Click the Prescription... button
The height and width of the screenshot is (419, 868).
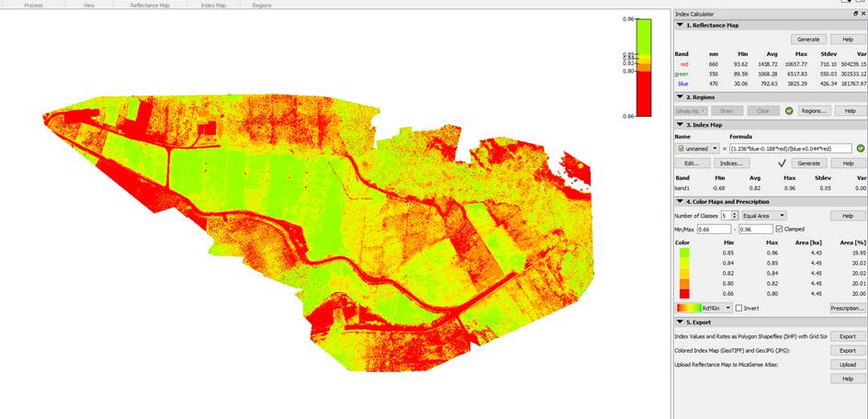[x=847, y=308]
